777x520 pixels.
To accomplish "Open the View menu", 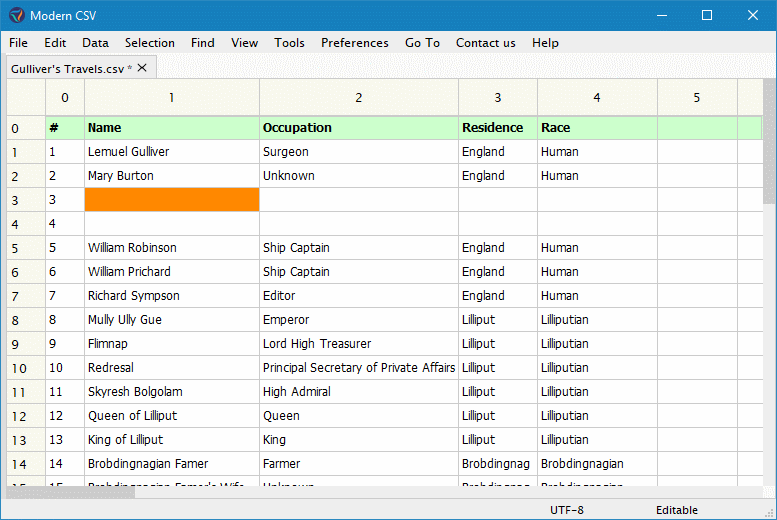I will [244, 43].
